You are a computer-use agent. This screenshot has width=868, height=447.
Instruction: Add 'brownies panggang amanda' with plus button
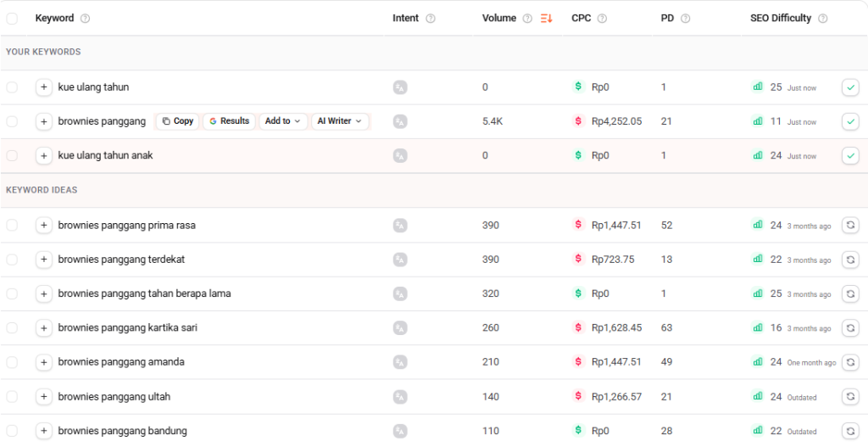pos(44,362)
